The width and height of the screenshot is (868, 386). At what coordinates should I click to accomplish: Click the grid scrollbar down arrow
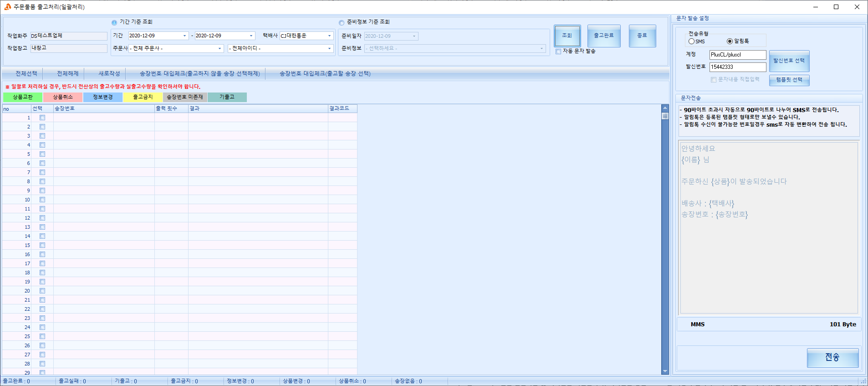(x=665, y=371)
